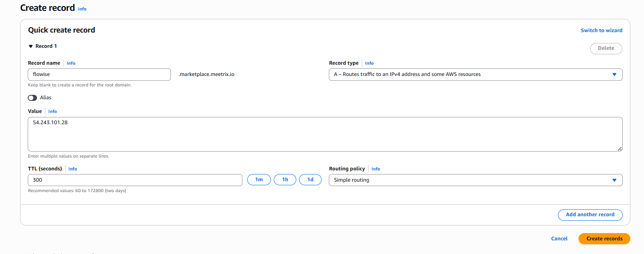Image resolution: width=644 pixels, height=254 pixels.
Task: Click the Record name input field
Action: click(99, 74)
